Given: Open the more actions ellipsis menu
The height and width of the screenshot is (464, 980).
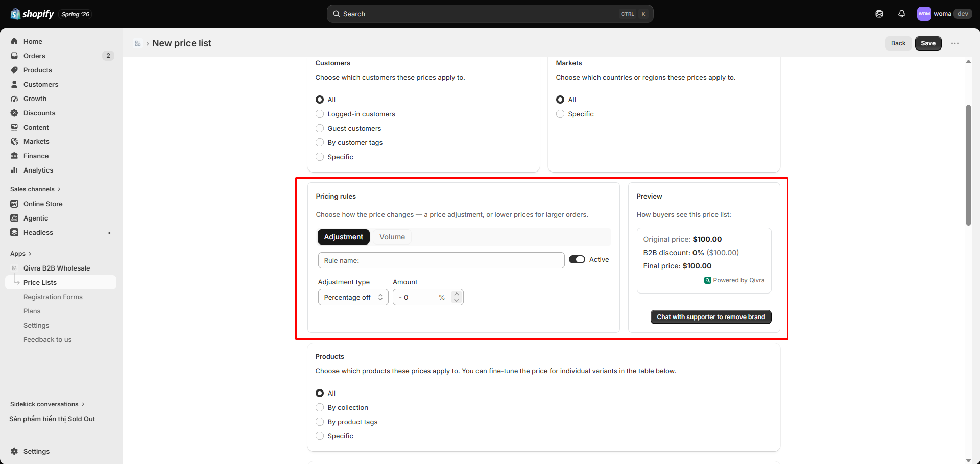Looking at the screenshot, I should click(x=955, y=43).
